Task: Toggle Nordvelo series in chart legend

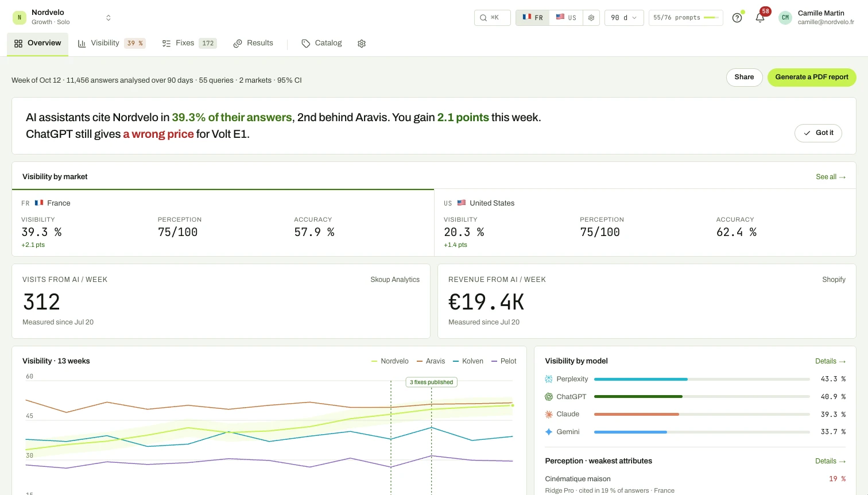Action: [390, 361]
